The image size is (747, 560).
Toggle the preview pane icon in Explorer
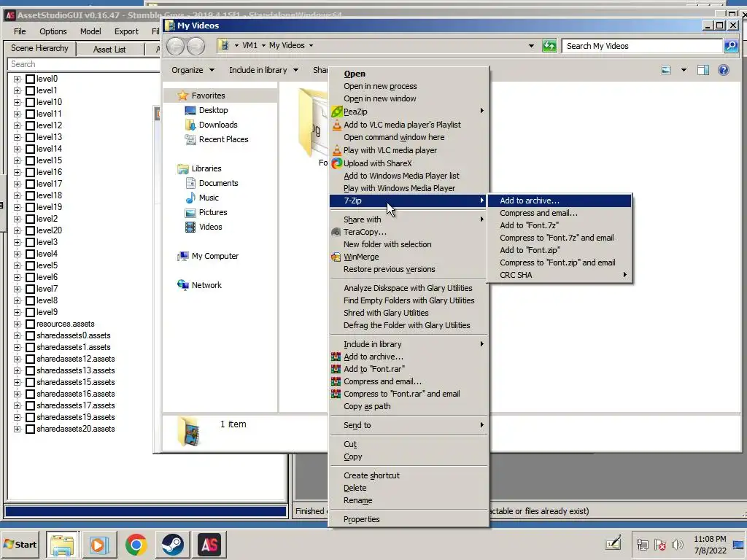703,70
